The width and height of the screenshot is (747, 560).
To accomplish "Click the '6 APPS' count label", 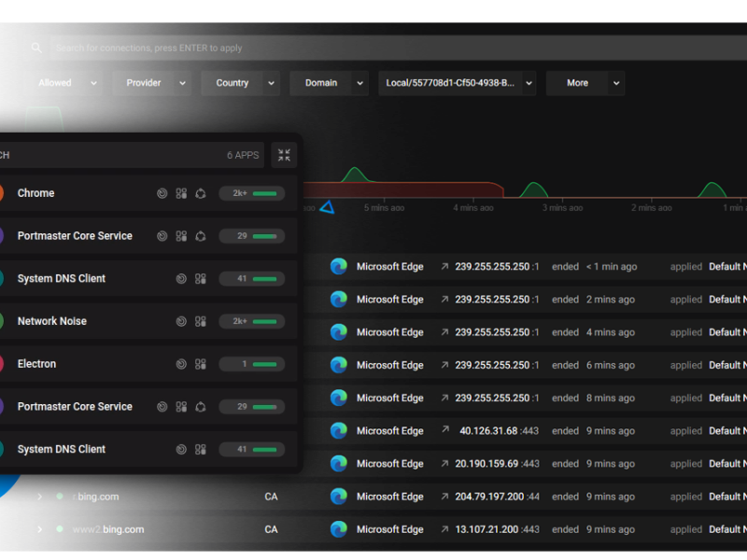I will tap(243, 155).
